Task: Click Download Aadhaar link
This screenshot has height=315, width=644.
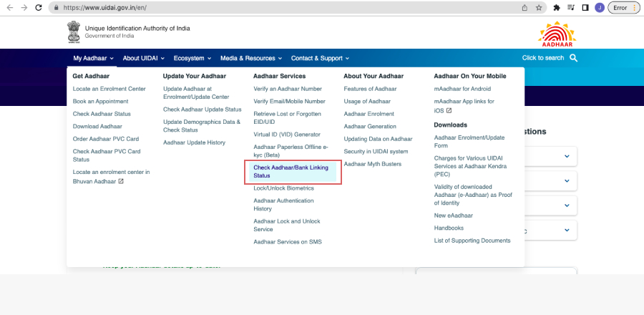Action: 97,126
